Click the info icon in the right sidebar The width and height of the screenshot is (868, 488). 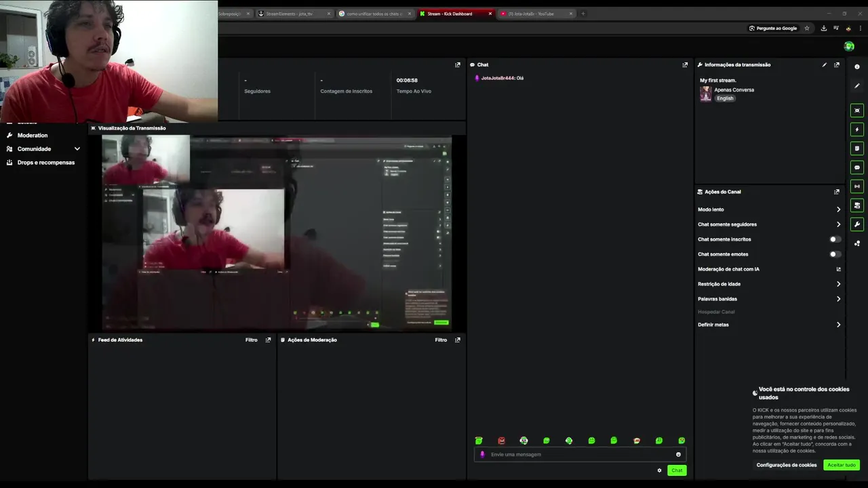click(x=857, y=67)
